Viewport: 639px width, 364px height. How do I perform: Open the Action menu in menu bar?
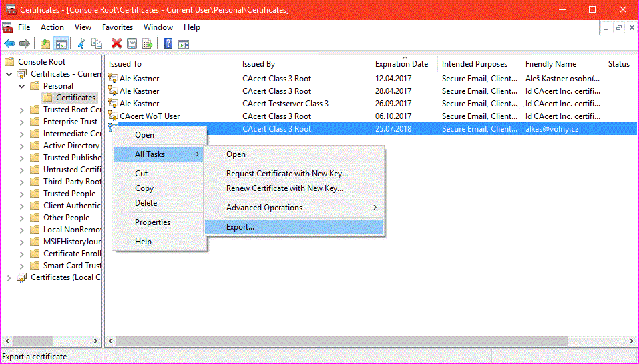tap(52, 27)
